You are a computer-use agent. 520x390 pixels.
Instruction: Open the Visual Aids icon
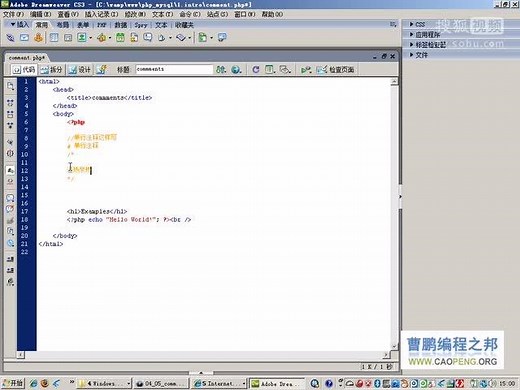point(285,70)
